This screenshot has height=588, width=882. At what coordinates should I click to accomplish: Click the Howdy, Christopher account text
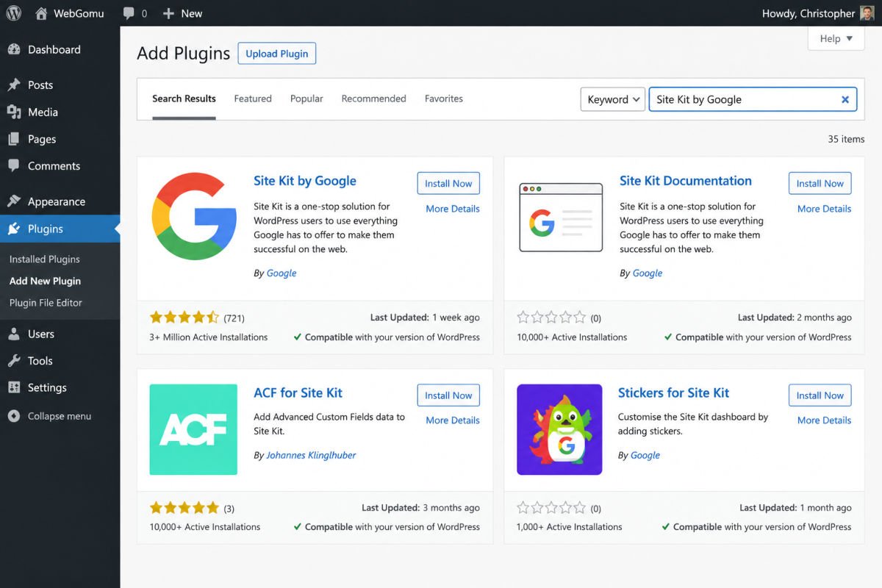pos(808,13)
